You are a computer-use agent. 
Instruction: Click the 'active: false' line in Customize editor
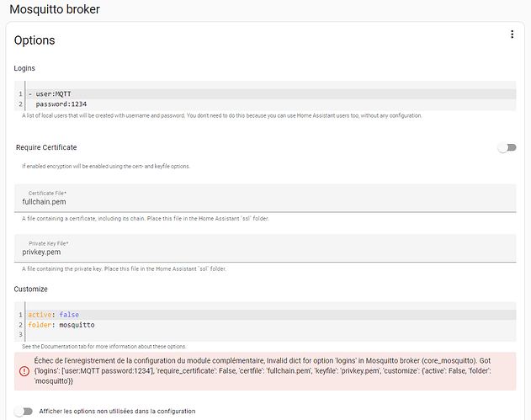pyautogui.click(x=272, y=315)
